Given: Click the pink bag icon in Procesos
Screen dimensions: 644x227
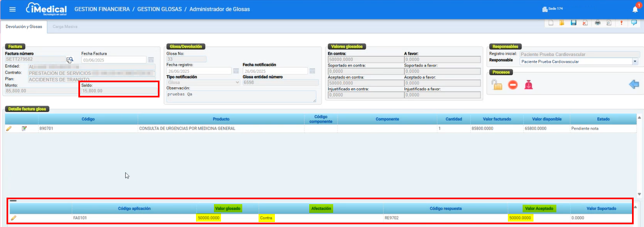Looking at the screenshot, I should click(528, 85).
